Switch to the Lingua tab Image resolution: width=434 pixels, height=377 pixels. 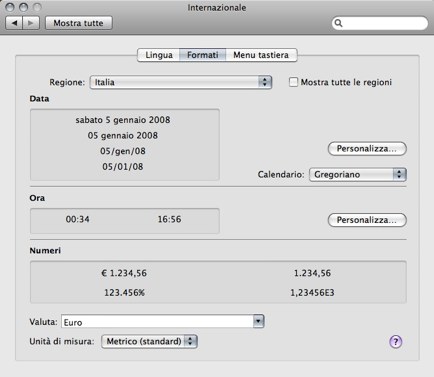[159, 55]
